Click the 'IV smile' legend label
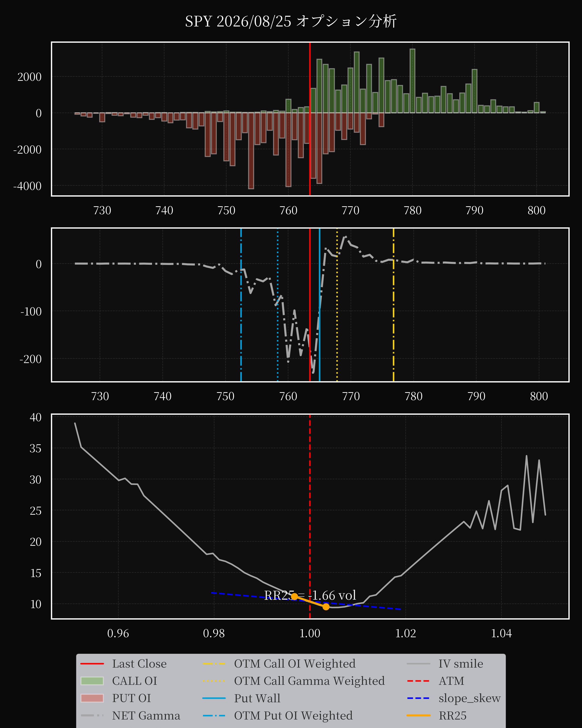Image resolution: width=582 pixels, height=728 pixels. 461,663
